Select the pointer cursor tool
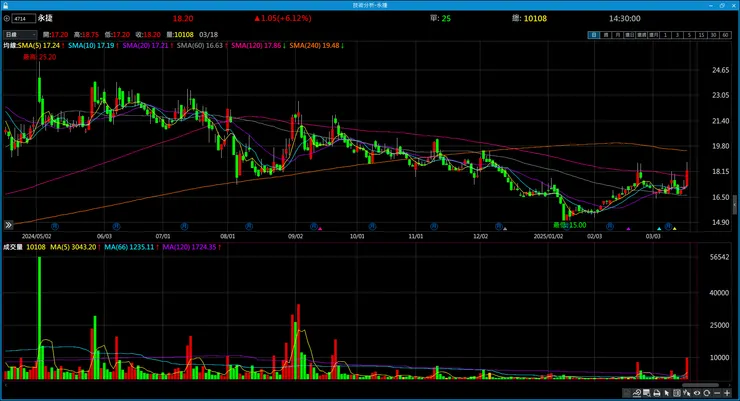Viewport: 740px width, 401px height. click(x=667, y=393)
